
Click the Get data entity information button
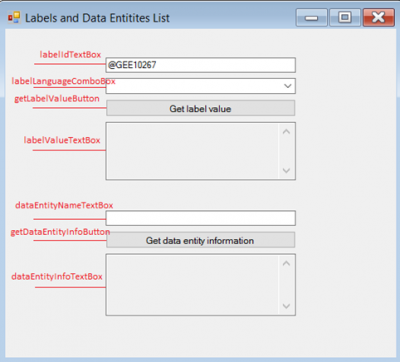201,240
